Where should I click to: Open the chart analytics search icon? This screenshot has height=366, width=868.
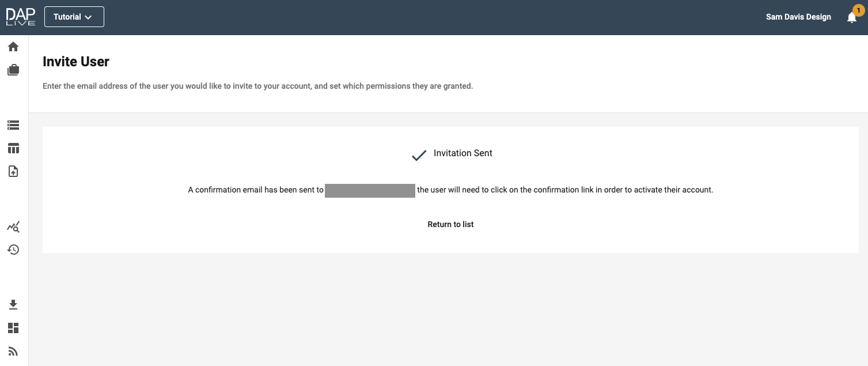pyautogui.click(x=13, y=227)
